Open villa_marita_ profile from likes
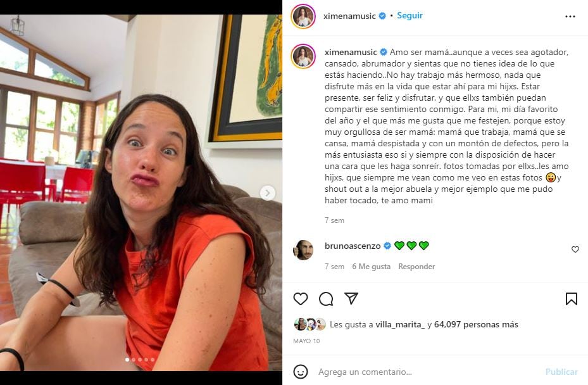 (x=401, y=324)
